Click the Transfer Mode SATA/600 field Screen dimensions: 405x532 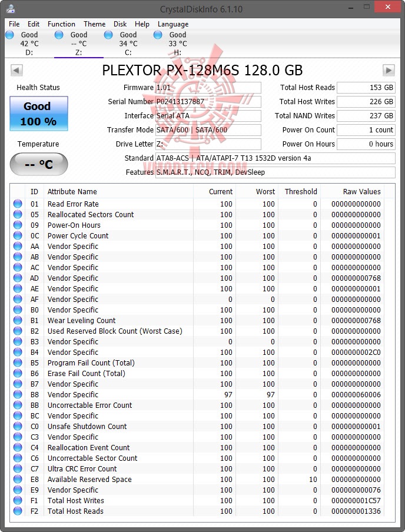[208, 130]
